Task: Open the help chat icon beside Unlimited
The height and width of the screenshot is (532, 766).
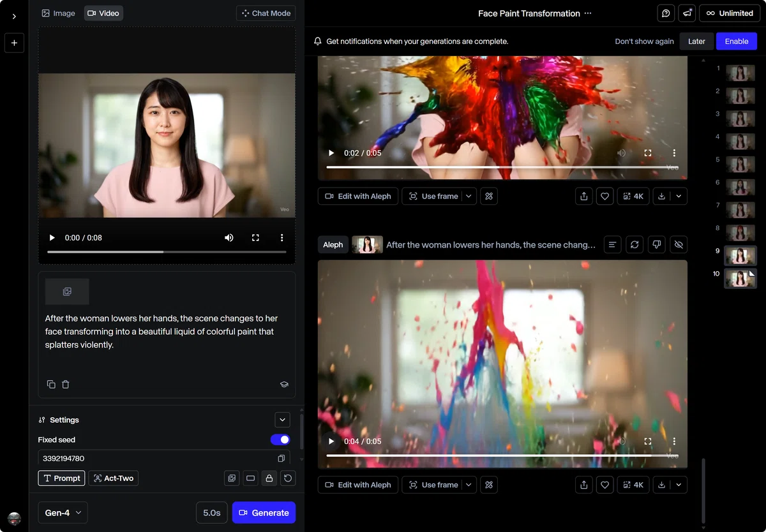Action: [666, 13]
